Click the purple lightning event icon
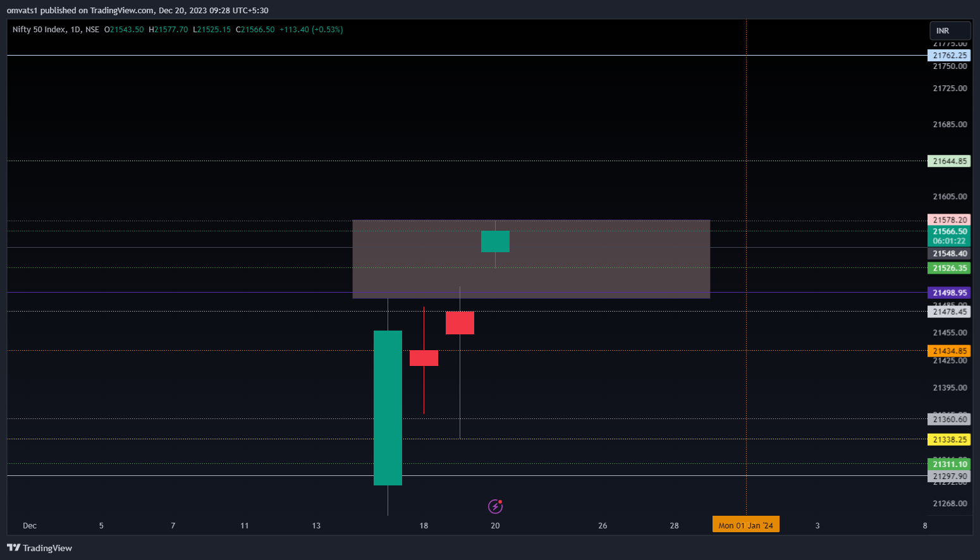Screen dimensions: 980x560 [495, 506]
